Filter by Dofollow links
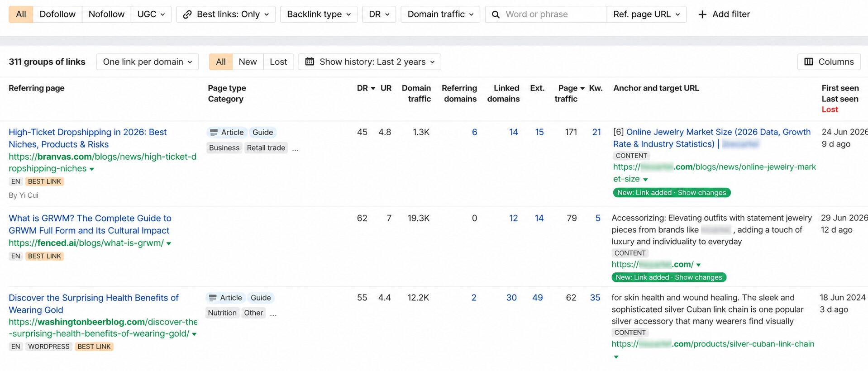The width and height of the screenshot is (868, 371). tap(57, 14)
